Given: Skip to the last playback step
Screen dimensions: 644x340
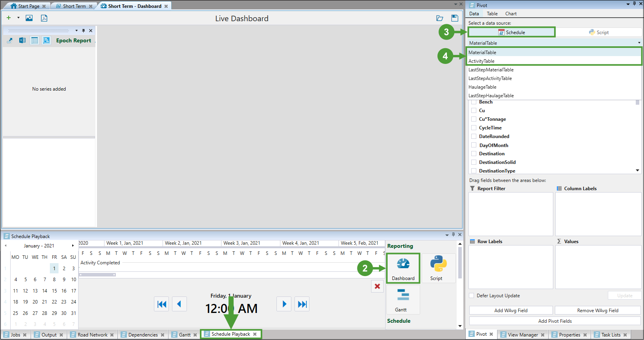Looking at the screenshot, I should tap(302, 304).
